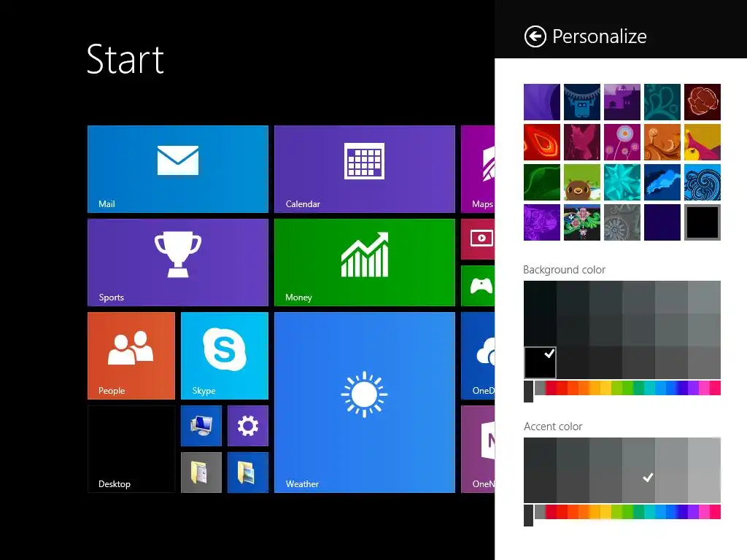Select the orange swirl background pattern

662,142
